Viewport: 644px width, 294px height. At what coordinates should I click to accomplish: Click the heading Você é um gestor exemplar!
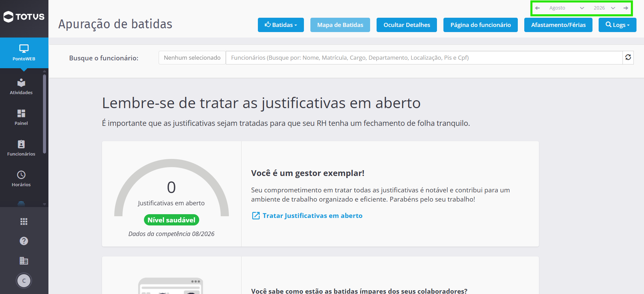coord(308,173)
